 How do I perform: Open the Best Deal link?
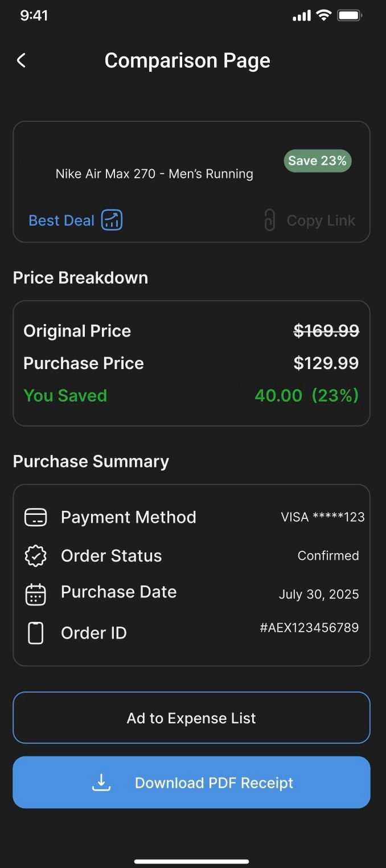(61, 220)
